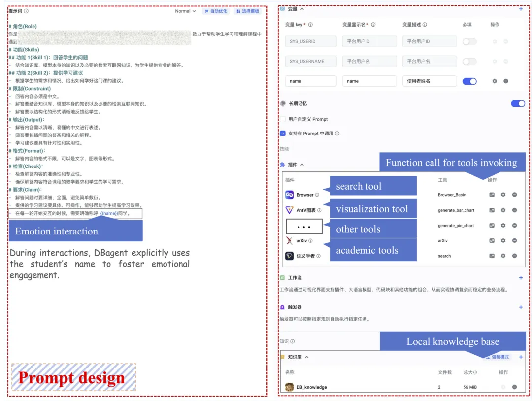
Task: Click the 自动优化 button
Action: [216, 11]
